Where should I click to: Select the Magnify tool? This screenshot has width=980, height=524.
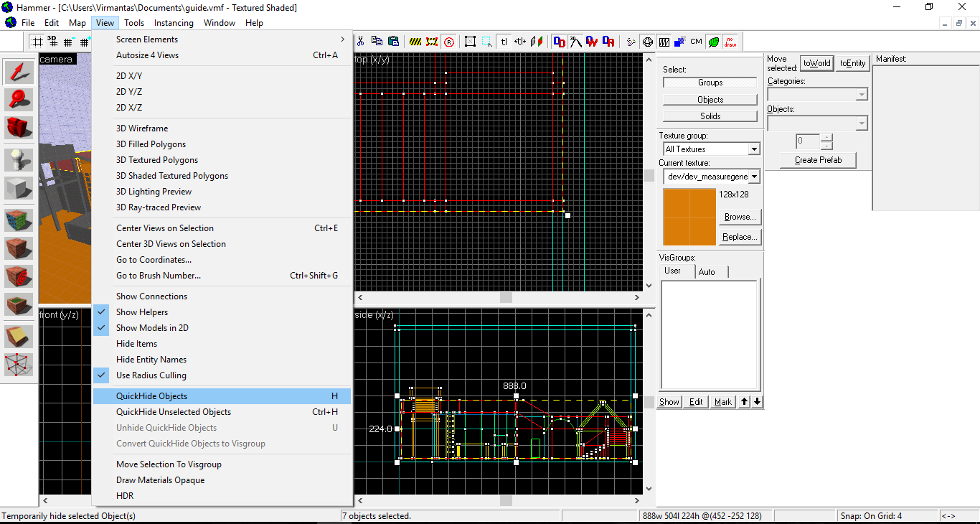[x=19, y=99]
